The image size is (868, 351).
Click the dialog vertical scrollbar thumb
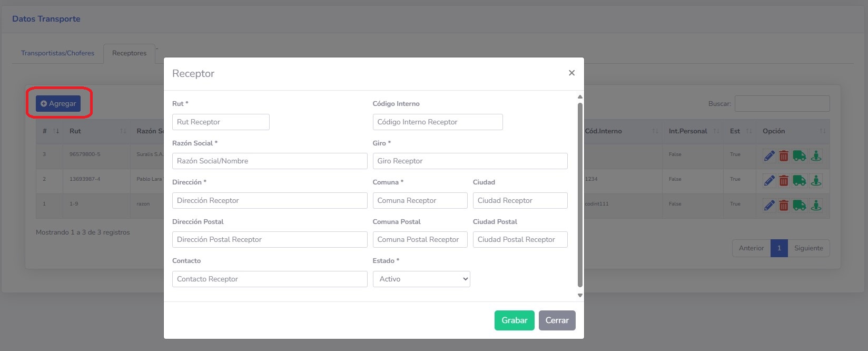pos(580,195)
